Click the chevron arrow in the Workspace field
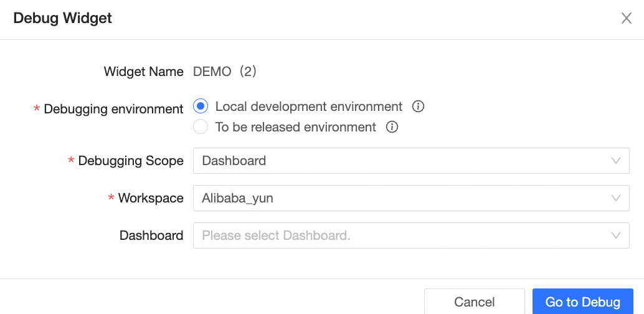The width and height of the screenshot is (644, 314). pyautogui.click(x=616, y=198)
